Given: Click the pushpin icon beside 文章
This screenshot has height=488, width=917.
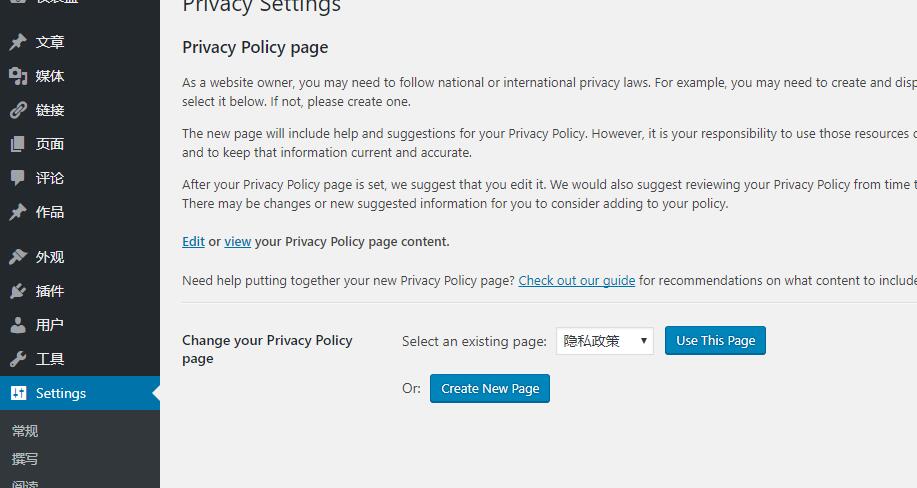Looking at the screenshot, I should (18, 42).
